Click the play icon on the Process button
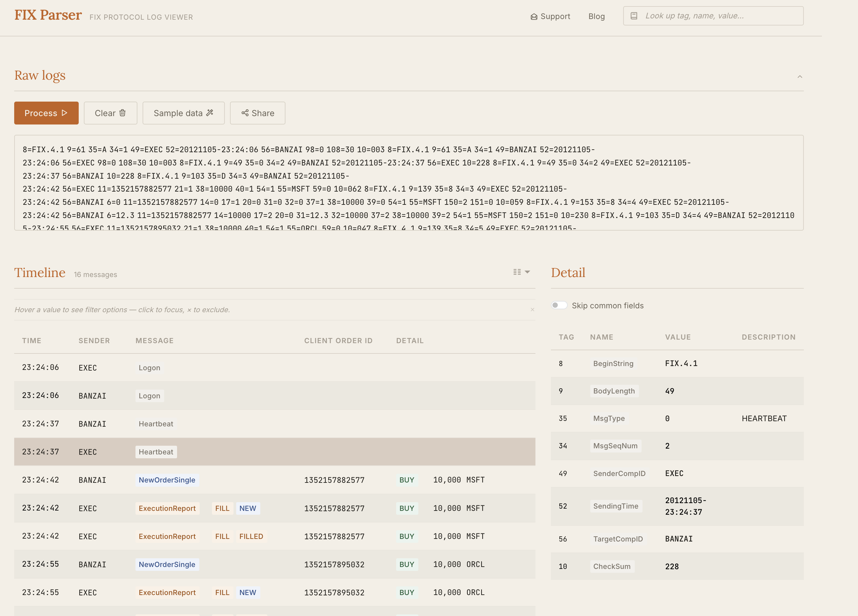858x616 pixels. point(65,113)
